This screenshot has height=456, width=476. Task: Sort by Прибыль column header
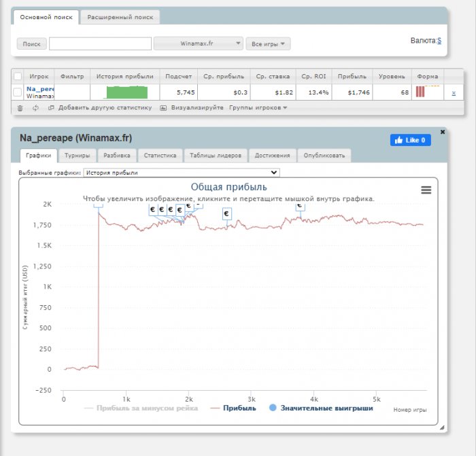(x=352, y=77)
